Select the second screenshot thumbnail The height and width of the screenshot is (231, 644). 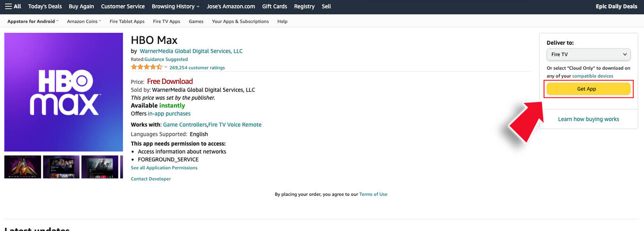61,167
